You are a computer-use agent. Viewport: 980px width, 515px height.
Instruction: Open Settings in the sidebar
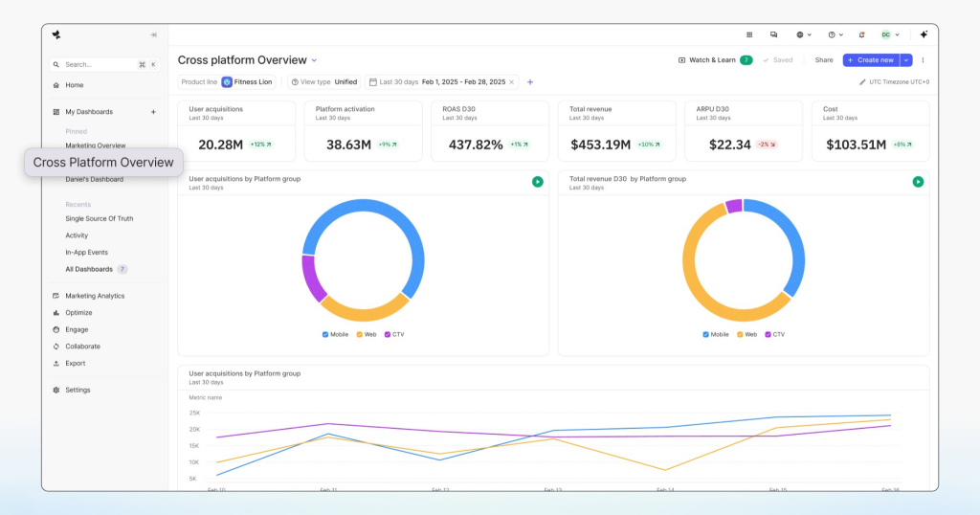78,390
